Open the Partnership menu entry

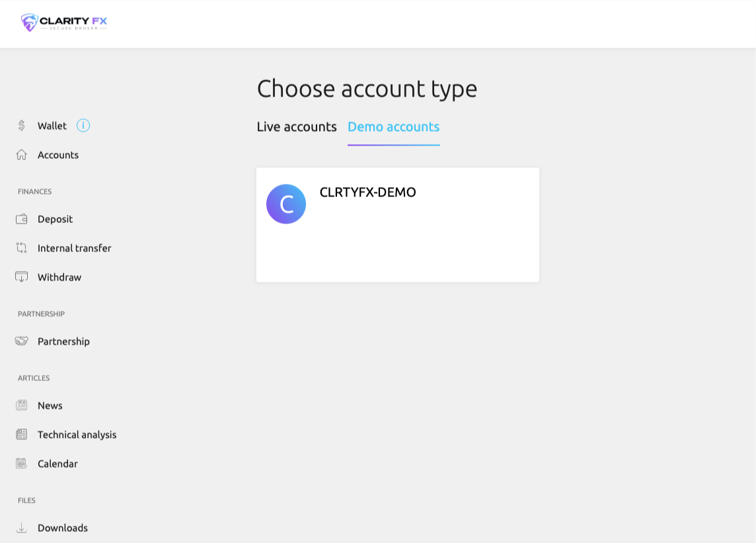(x=63, y=342)
